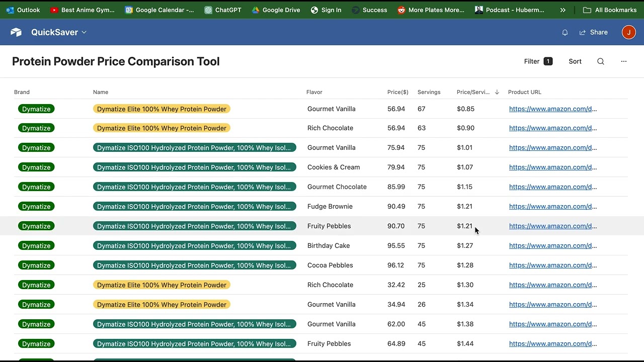Click the 64.89 price cell
Viewport: 644px width, 362px height.
coord(396,344)
